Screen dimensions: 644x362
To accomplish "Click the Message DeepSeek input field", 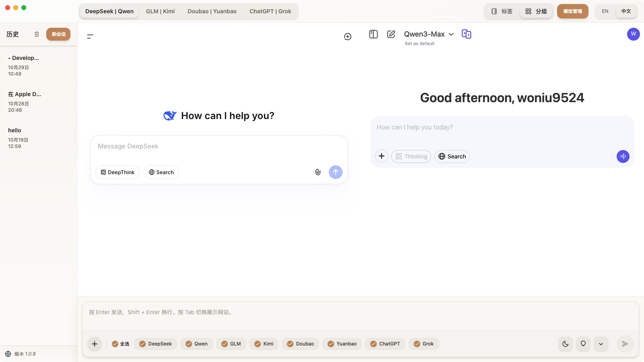I will click(219, 146).
